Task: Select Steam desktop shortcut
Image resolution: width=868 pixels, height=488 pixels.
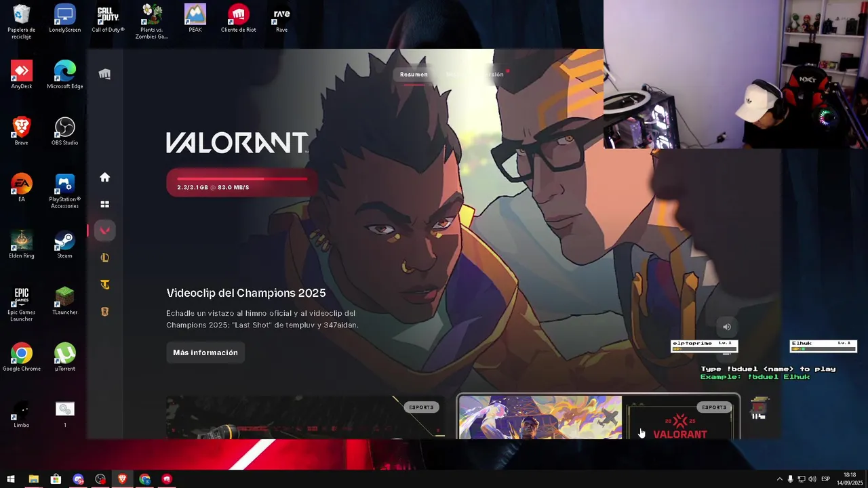Action: (x=64, y=245)
